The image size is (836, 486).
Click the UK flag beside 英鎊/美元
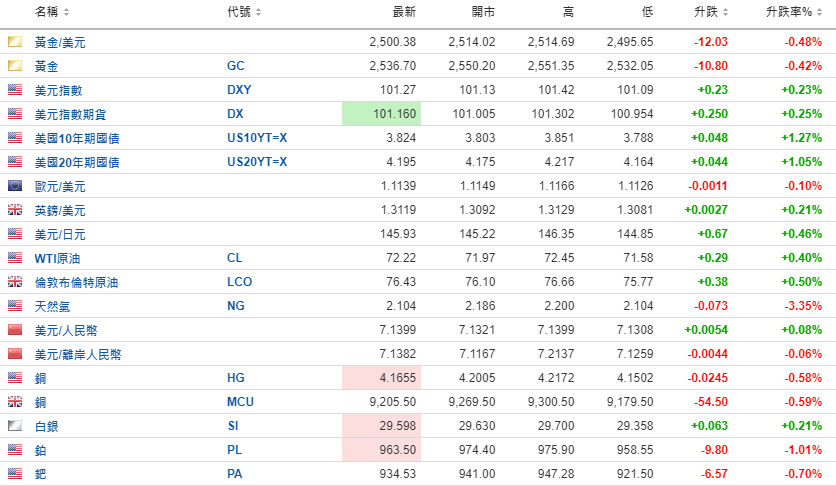pos(14,210)
